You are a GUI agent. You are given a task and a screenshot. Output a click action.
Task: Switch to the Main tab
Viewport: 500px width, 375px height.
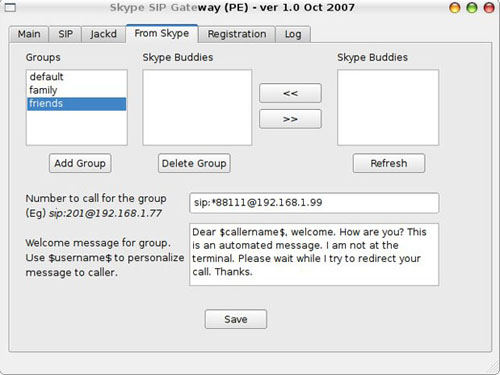click(x=29, y=34)
